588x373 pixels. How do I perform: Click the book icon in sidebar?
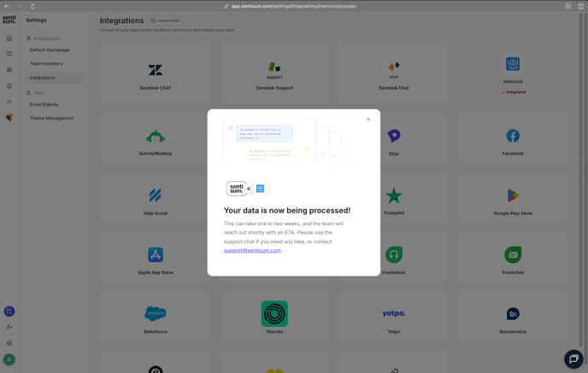tap(9, 54)
